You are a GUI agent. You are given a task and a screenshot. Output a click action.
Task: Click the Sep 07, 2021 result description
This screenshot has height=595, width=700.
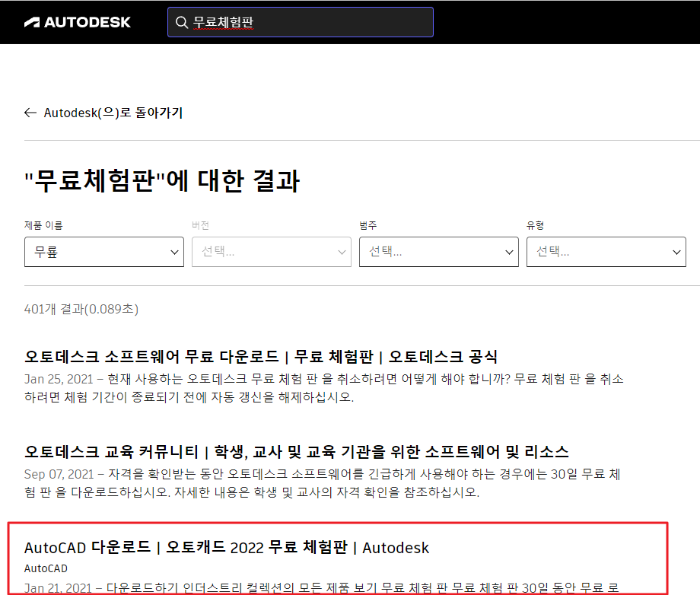click(323, 483)
